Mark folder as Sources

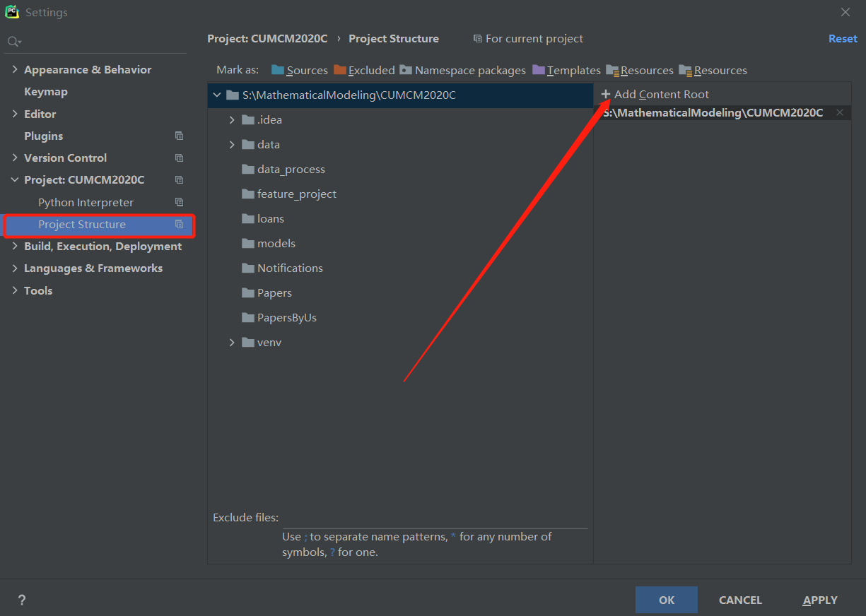pos(300,70)
